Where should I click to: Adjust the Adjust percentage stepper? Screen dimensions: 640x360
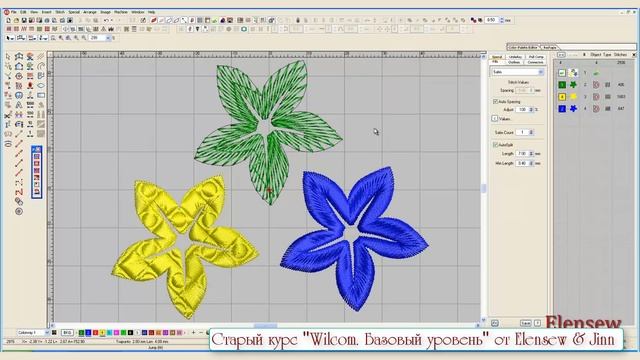pyautogui.click(x=531, y=109)
